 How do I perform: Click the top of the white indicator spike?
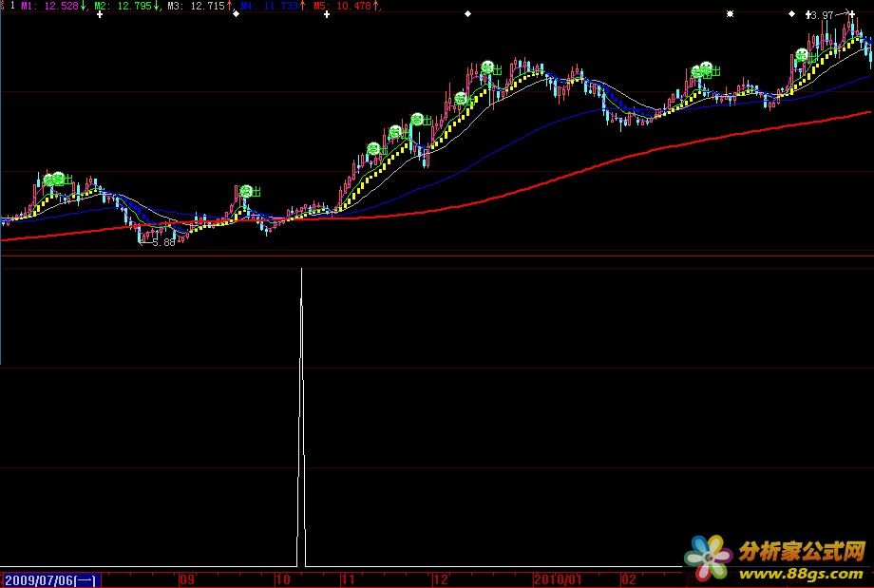(x=302, y=270)
